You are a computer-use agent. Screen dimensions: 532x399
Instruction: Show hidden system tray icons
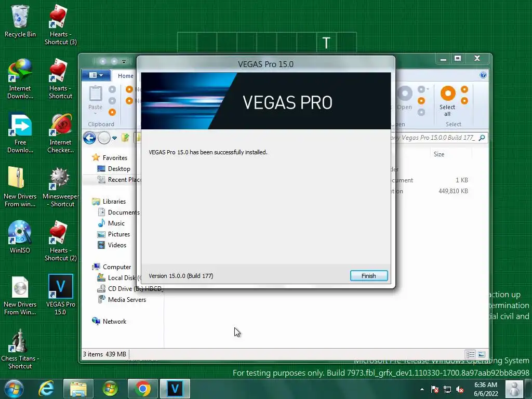[x=422, y=390]
